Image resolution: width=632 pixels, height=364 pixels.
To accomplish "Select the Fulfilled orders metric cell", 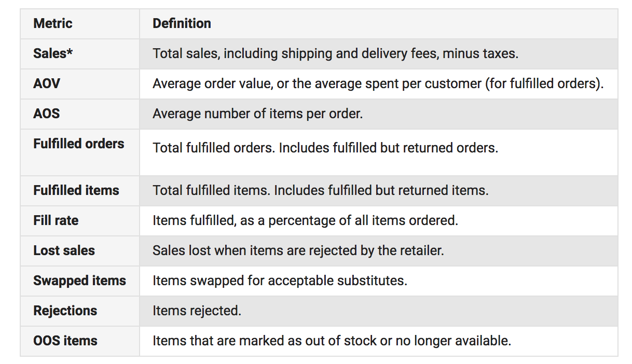I will 79,144.
